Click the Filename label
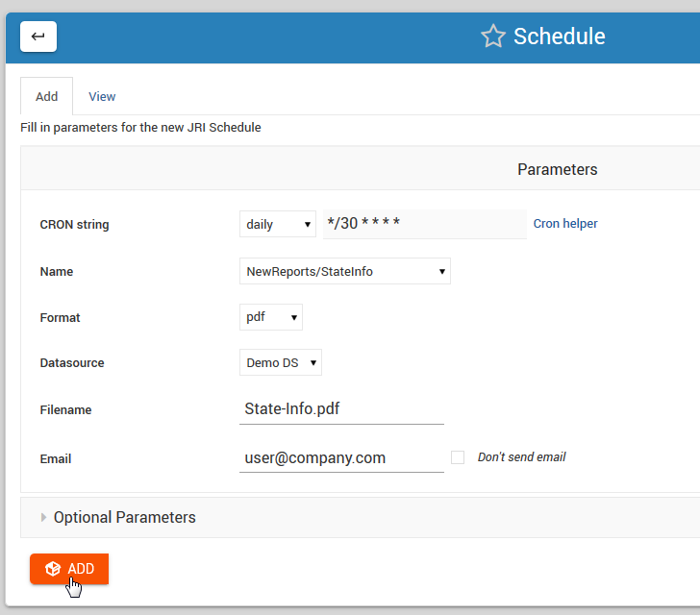700x615 pixels. pyautogui.click(x=65, y=409)
